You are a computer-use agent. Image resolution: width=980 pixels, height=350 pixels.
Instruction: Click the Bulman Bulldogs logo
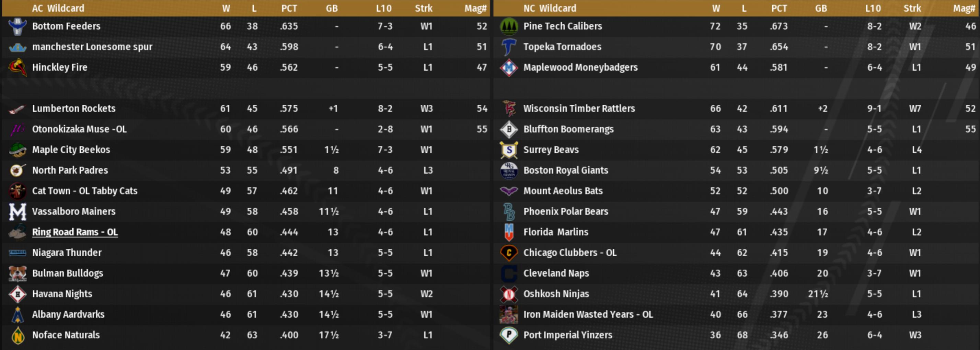pyautogui.click(x=18, y=273)
